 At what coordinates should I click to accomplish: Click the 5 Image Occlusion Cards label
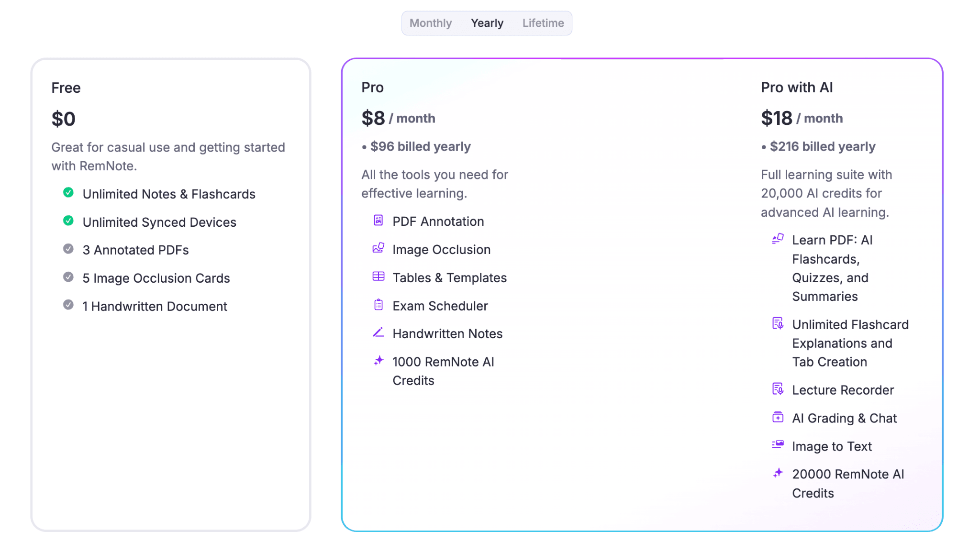coord(156,278)
